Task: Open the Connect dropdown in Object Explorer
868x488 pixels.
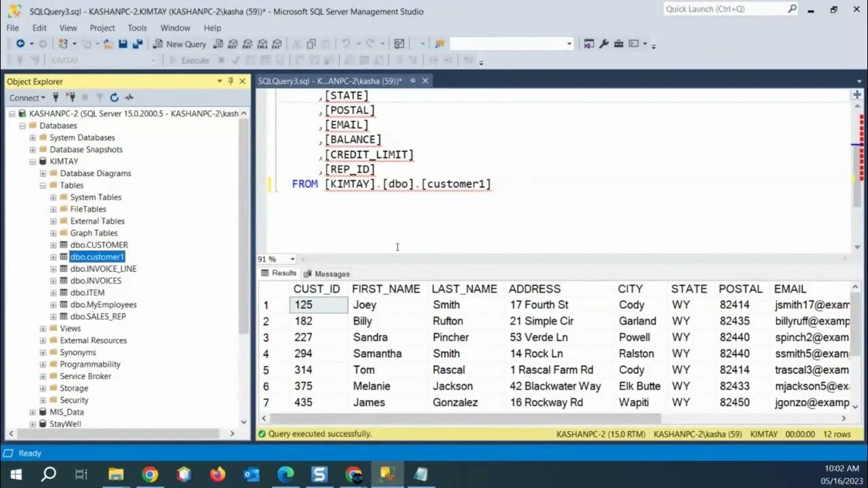Action: point(27,98)
